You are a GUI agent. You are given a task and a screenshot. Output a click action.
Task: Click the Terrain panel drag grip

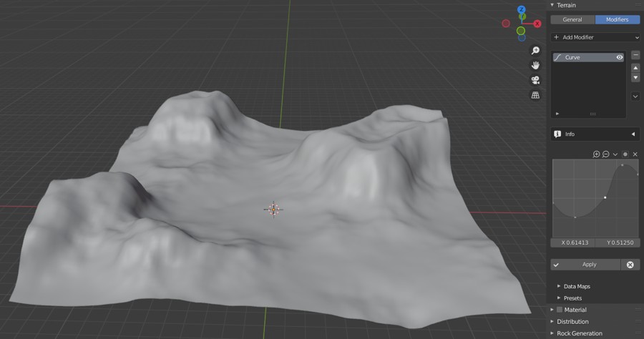point(638,5)
